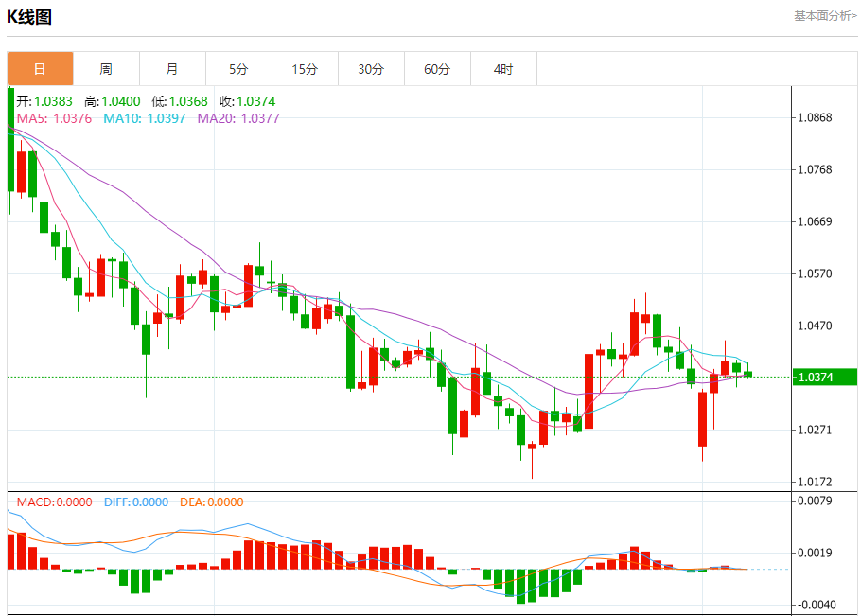Screen dimensions: 861x616
Task: Switch to the 4时 chart tab
Action: click(503, 69)
